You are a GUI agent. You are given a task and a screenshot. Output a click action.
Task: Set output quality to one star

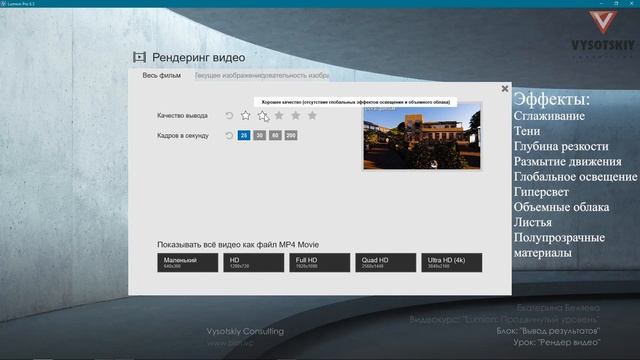pyautogui.click(x=245, y=116)
